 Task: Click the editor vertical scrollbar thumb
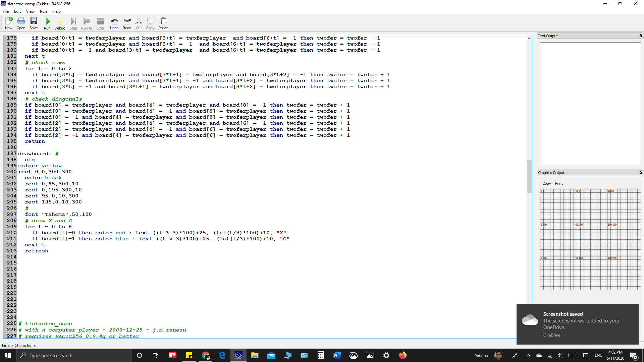click(529, 176)
